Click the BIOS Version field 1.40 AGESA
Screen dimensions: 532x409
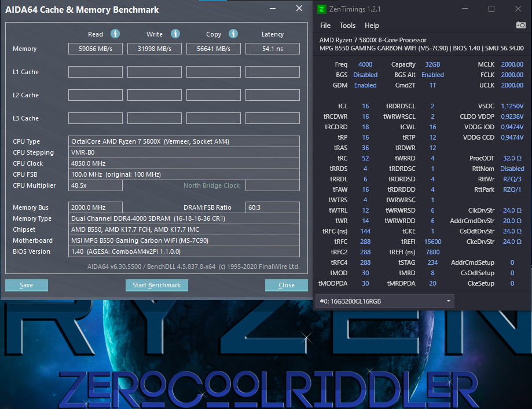(x=184, y=251)
